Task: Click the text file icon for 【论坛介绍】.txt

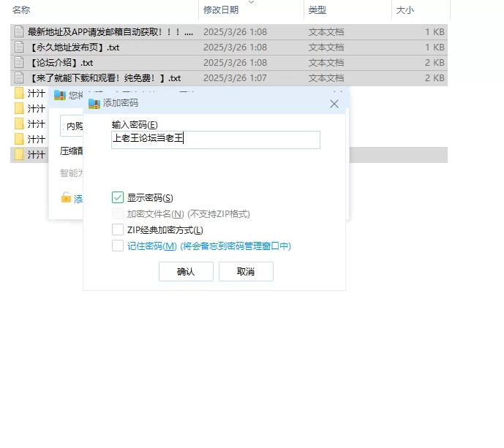Action: pos(19,62)
